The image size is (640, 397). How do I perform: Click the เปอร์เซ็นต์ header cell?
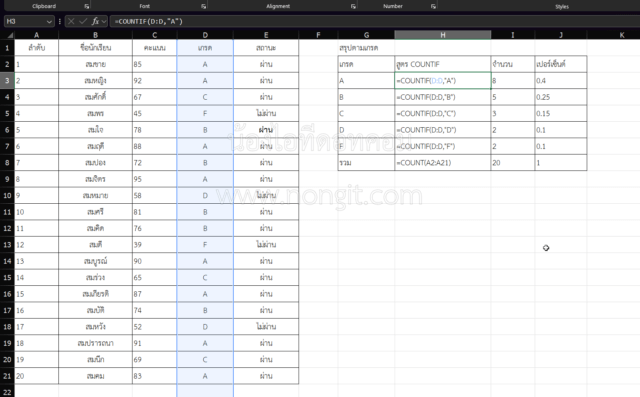coord(561,64)
